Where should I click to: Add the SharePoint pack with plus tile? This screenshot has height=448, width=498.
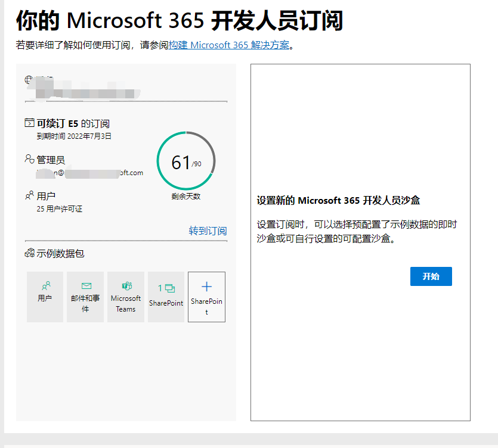tap(206, 297)
